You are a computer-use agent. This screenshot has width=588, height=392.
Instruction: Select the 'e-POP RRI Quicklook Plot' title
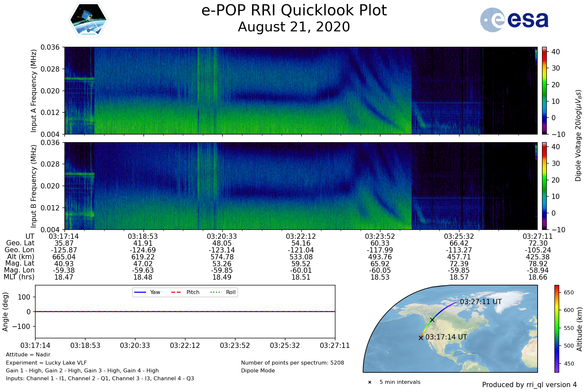click(x=294, y=10)
